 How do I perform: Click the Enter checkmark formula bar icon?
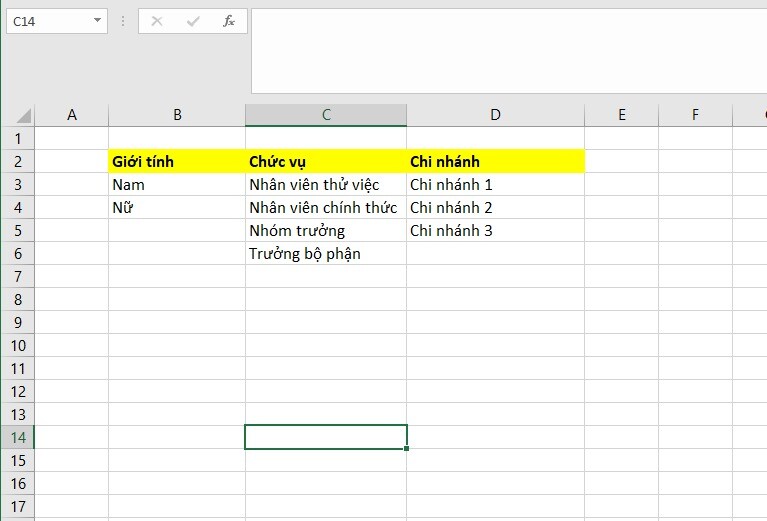tap(193, 21)
